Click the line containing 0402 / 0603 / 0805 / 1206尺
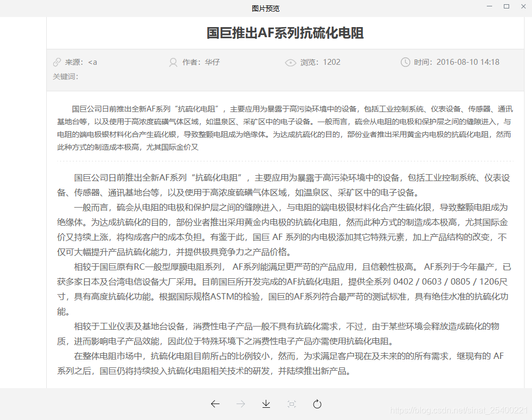Screen dimensions: 532x420 282,282
